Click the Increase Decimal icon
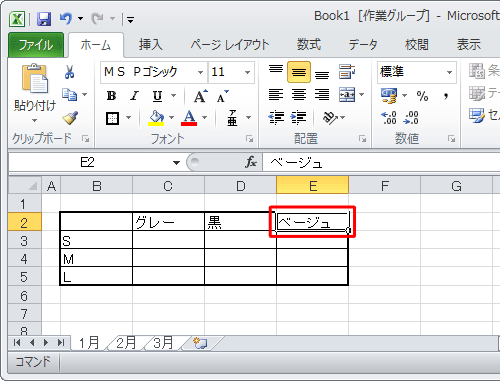Screen dimensions: 500x381 (389, 118)
